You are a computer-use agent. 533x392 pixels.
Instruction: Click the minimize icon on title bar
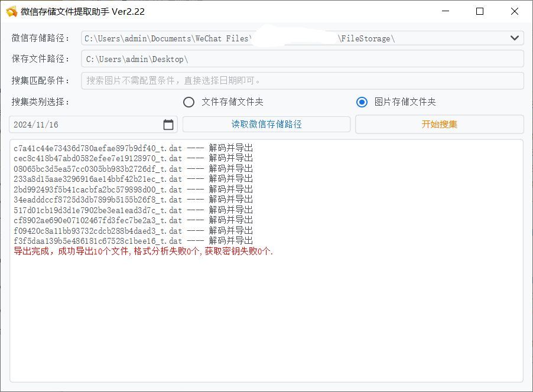coord(446,11)
